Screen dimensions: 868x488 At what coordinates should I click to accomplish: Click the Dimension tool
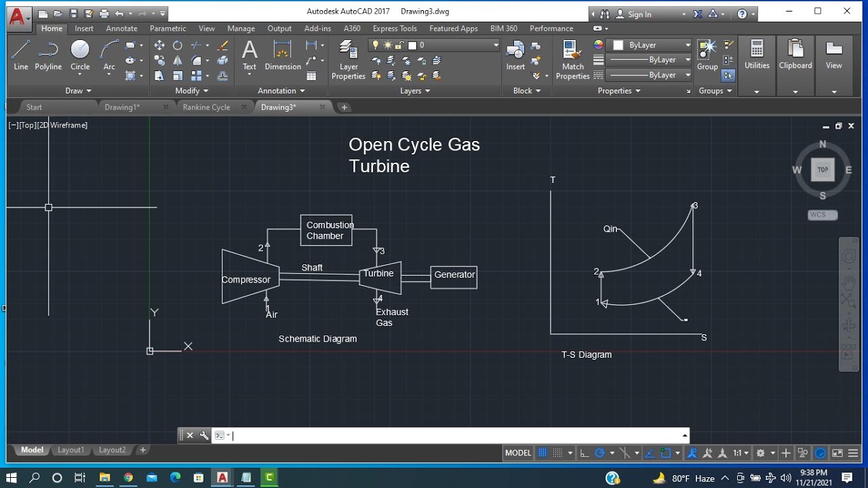pyautogui.click(x=283, y=55)
